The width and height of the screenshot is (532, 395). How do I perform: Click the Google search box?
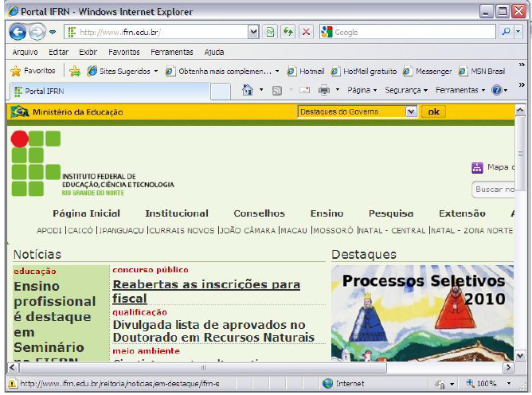click(x=407, y=32)
